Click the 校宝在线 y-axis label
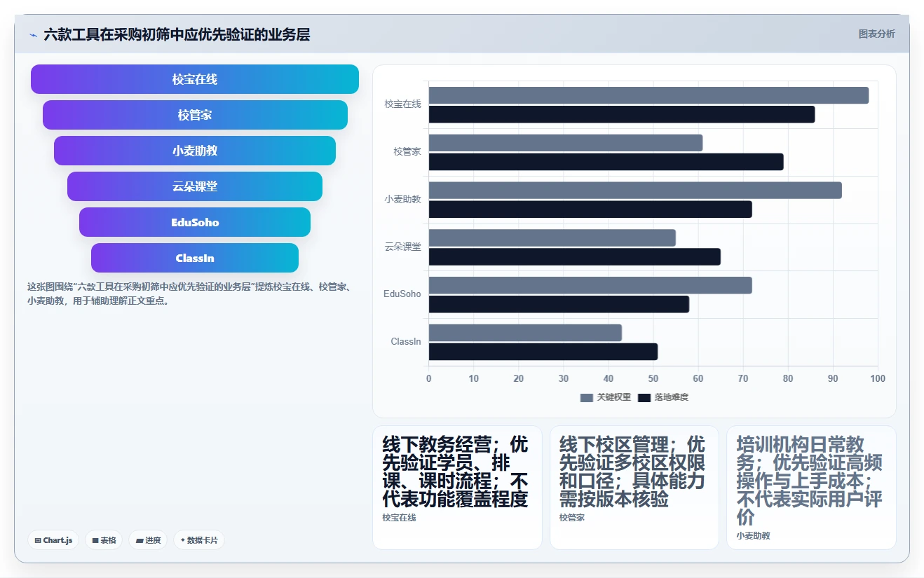This screenshot has width=924, height=578. pos(402,104)
